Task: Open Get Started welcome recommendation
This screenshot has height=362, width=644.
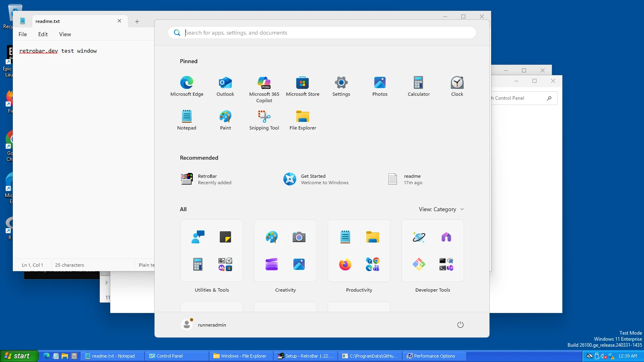Action: (x=316, y=179)
